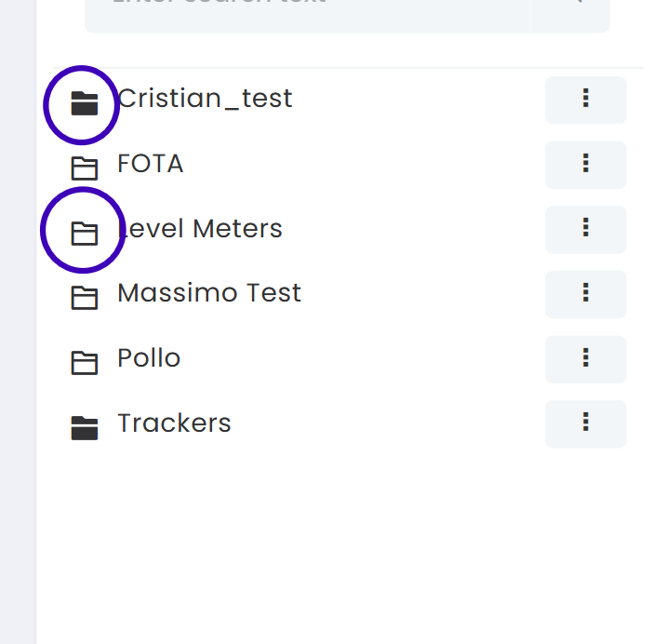Open the Pollo kebab menu
Screen dimensions: 665x644
pos(585,358)
